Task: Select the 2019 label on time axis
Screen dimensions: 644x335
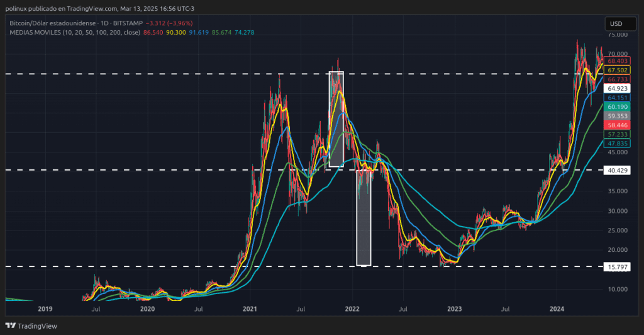Action: [44, 309]
